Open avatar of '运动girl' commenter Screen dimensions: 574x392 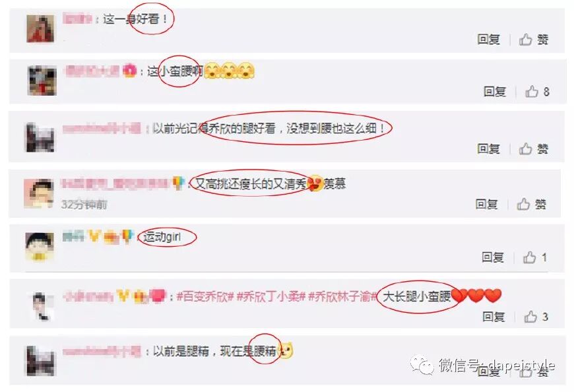click(x=40, y=247)
